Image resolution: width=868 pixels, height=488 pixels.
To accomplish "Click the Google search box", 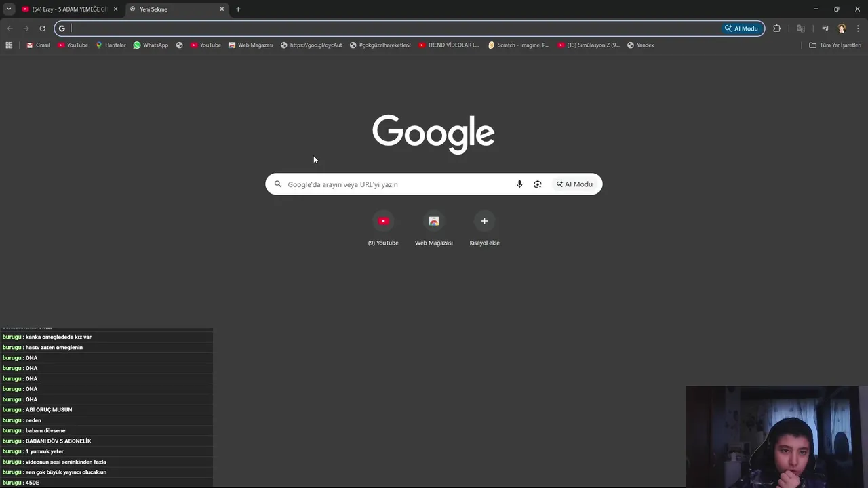I will 433,184.
